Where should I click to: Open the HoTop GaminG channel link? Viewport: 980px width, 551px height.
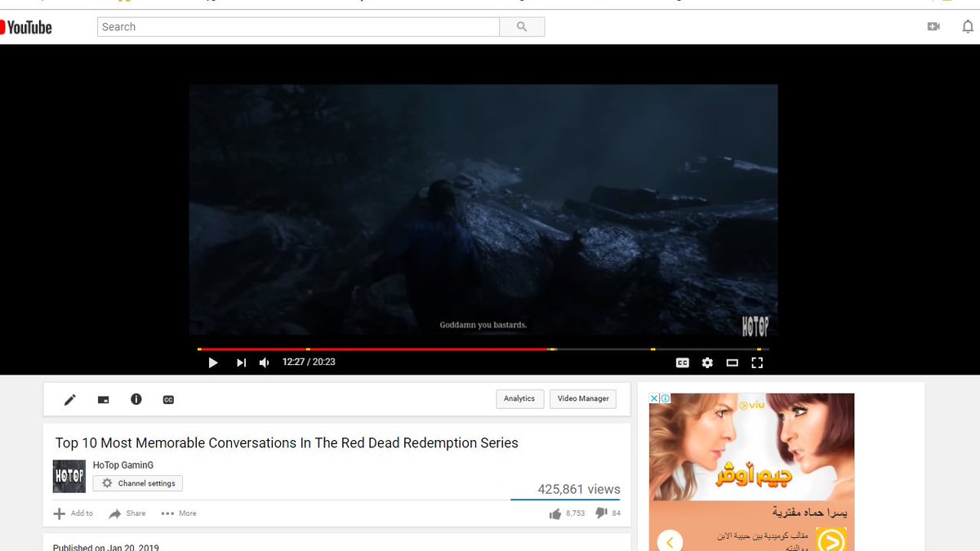[x=123, y=465]
